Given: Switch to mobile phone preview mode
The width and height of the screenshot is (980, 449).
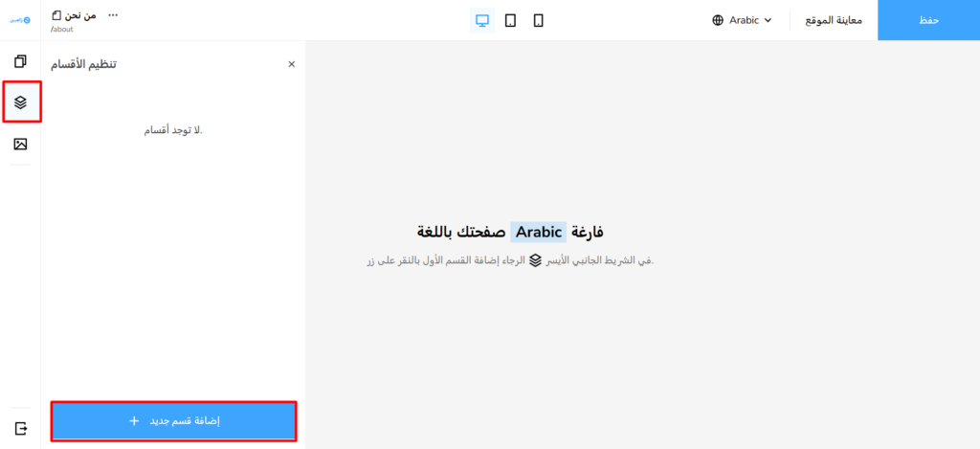Looking at the screenshot, I should coord(538,20).
